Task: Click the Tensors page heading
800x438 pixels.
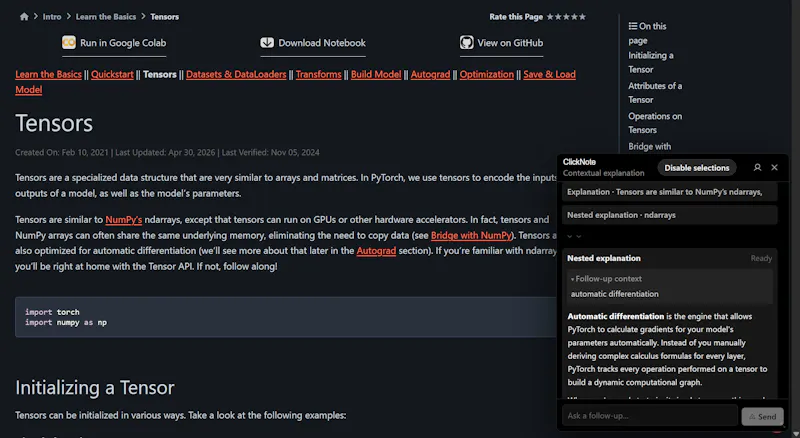Action: tap(54, 123)
